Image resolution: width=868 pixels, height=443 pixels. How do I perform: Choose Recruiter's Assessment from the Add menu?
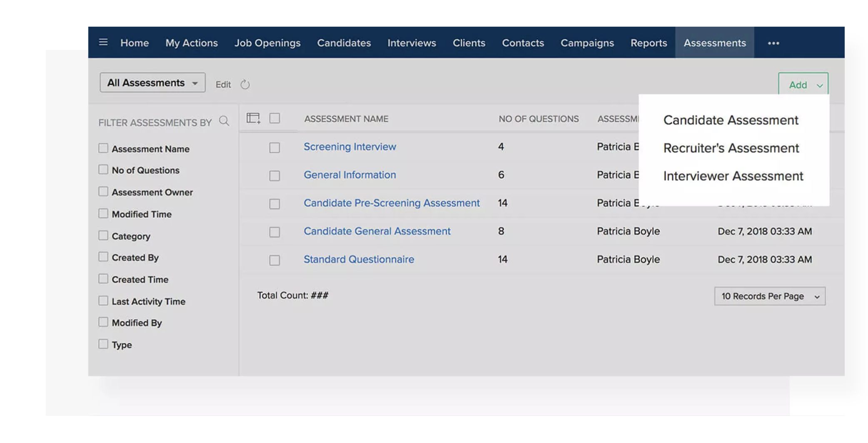coord(731,148)
